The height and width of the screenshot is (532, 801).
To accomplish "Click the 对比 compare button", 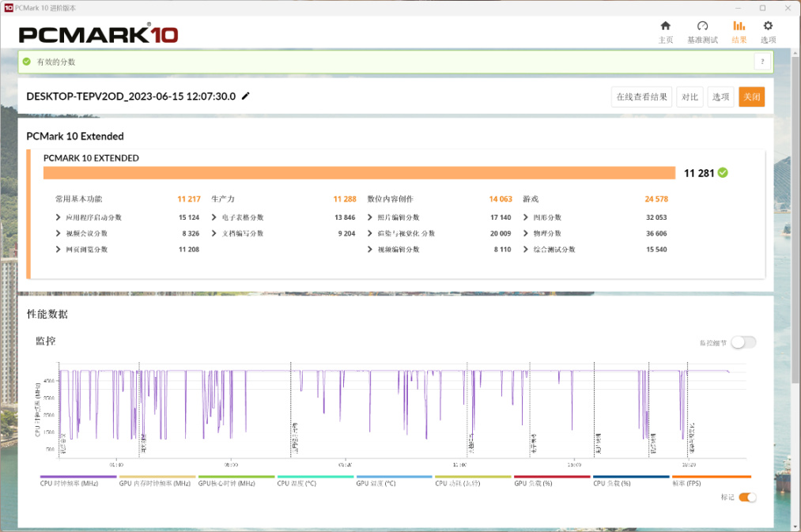I will coord(690,97).
